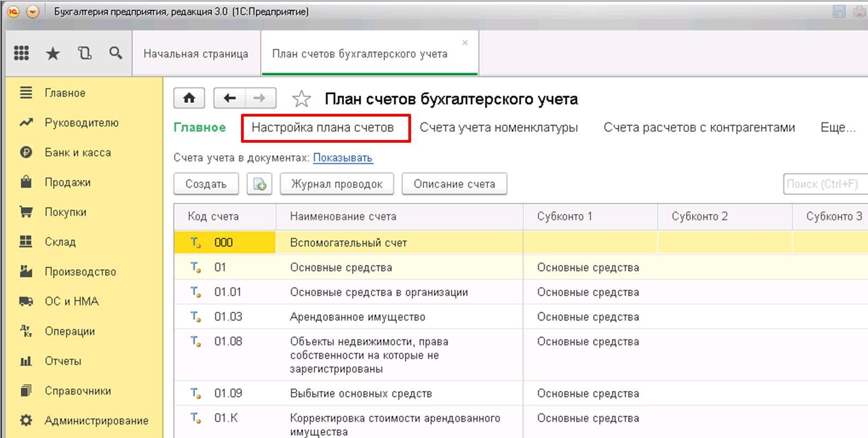Create account by copying icon button
This screenshot has width=868, height=438.
(260, 184)
